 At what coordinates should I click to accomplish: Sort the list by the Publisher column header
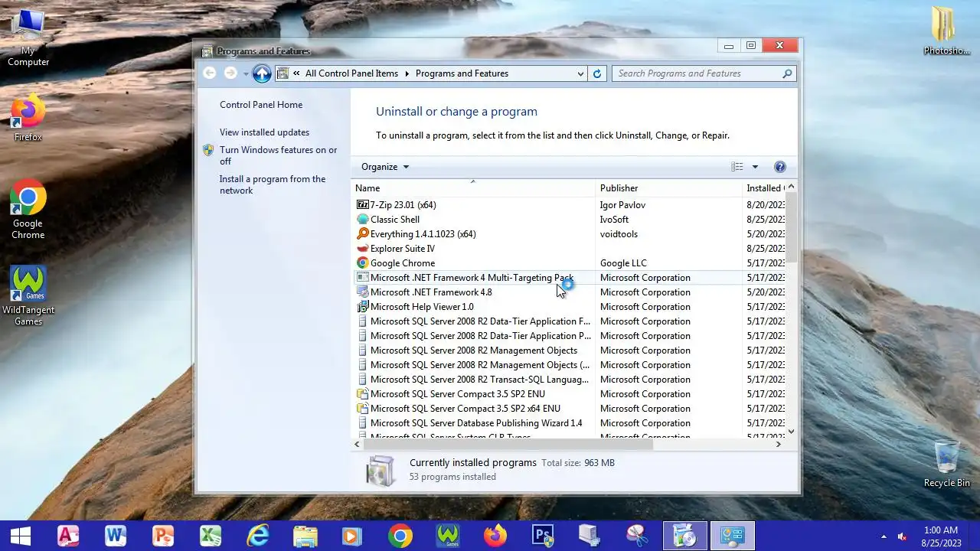[668, 188]
